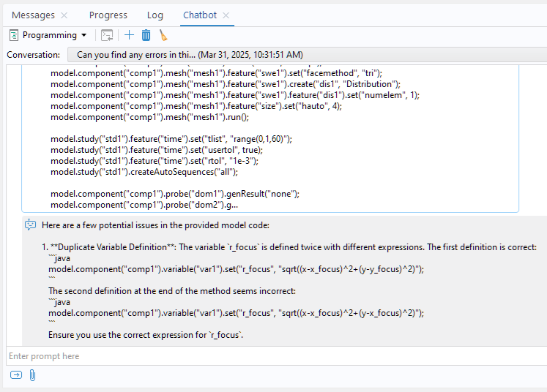The height and width of the screenshot is (392, 547).
Task: Clear the chat with the broom icon
Action: pyautogui.click(x=163, y=35)
